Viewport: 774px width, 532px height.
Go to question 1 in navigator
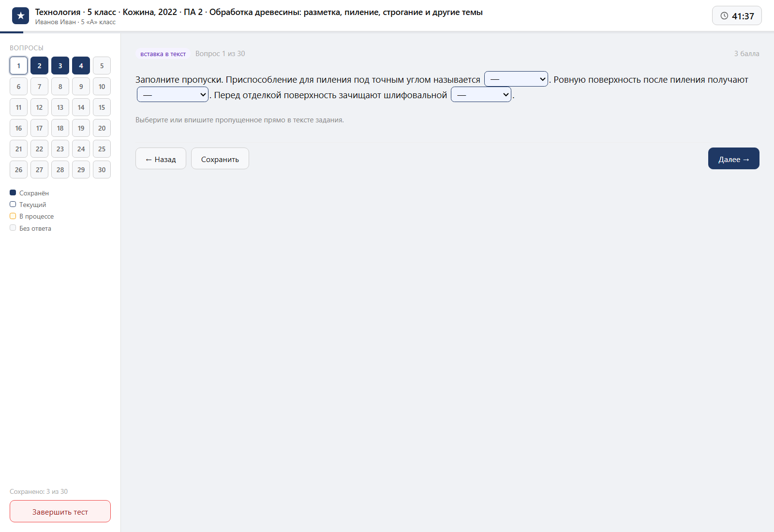click(18, 66)
